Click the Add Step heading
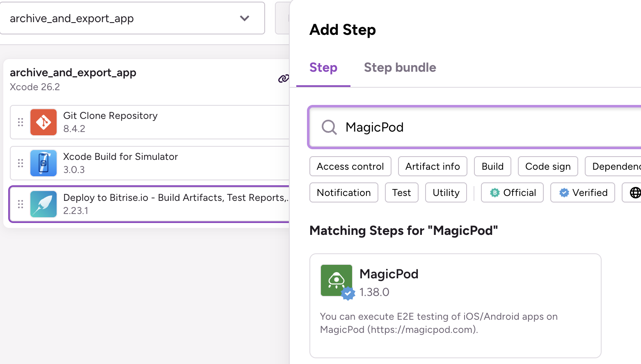 coord(343,30)
